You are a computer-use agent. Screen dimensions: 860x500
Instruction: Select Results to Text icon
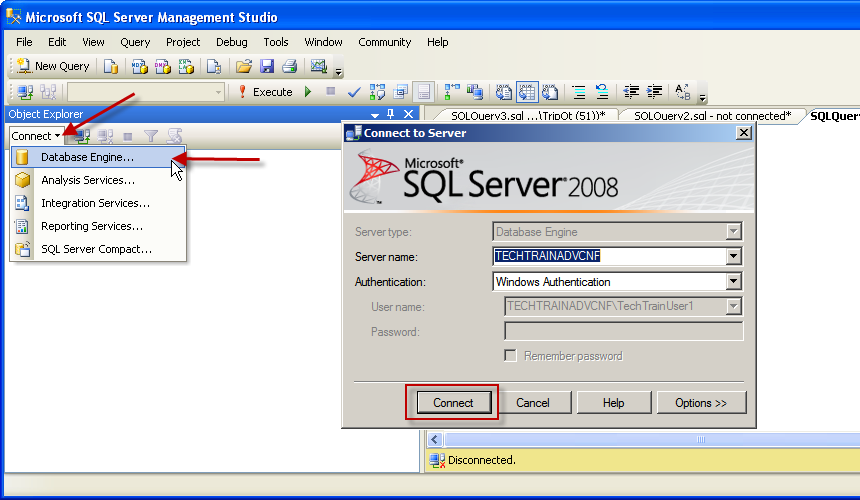[503, 92]
